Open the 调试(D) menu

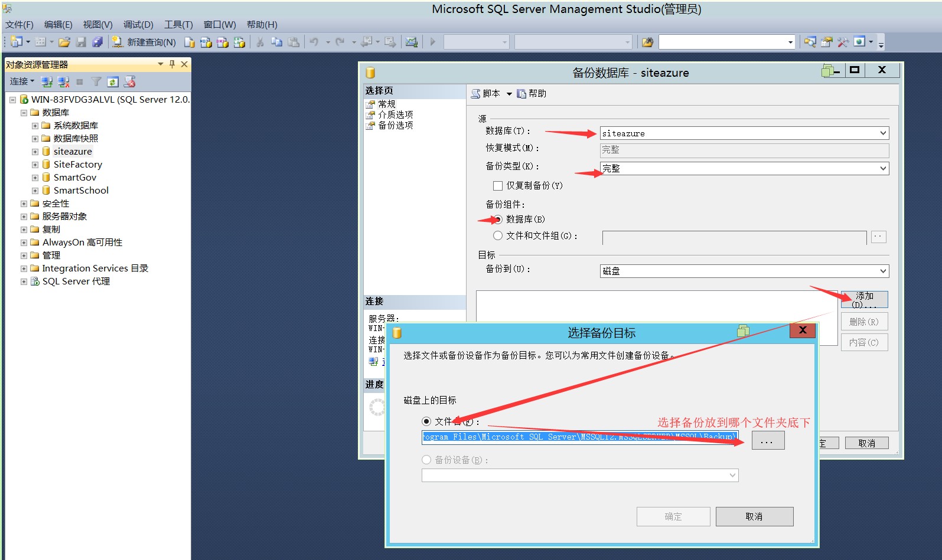click(x=138, y=25)
